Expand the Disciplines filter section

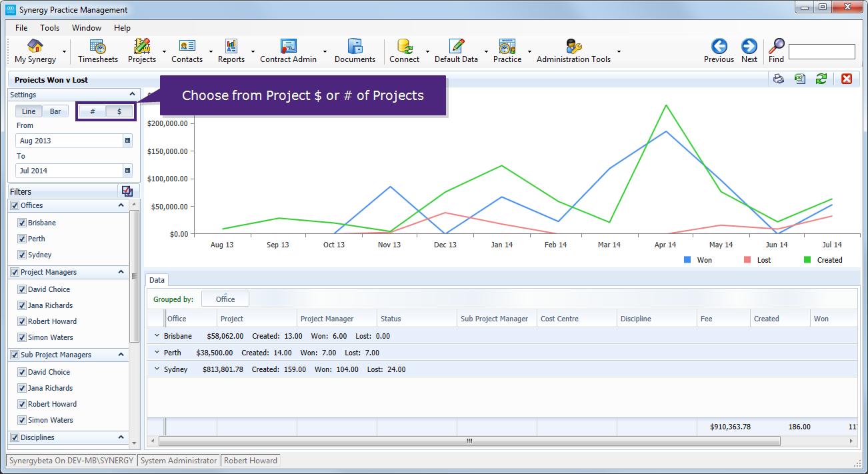point(121,437)
